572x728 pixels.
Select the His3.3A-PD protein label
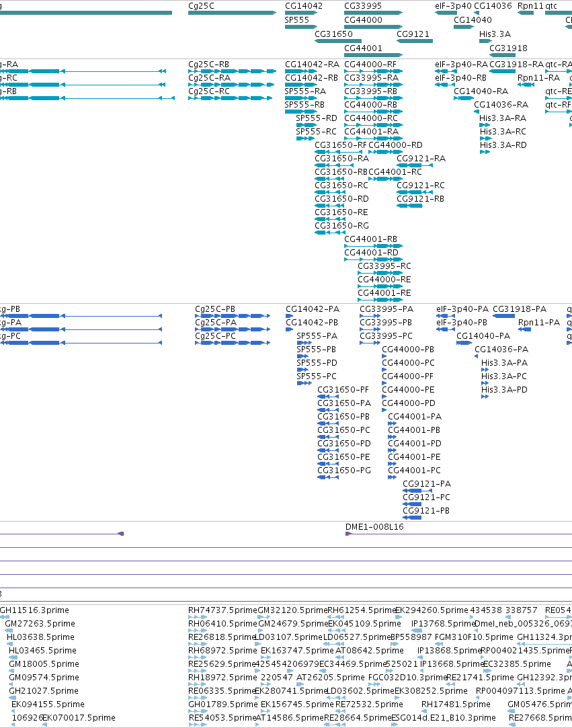[504, 389]
